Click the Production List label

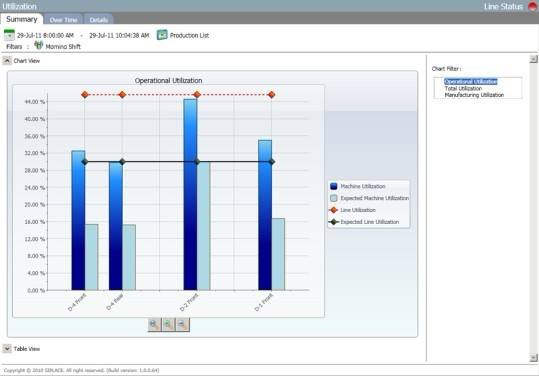click(x=189, y=35)
